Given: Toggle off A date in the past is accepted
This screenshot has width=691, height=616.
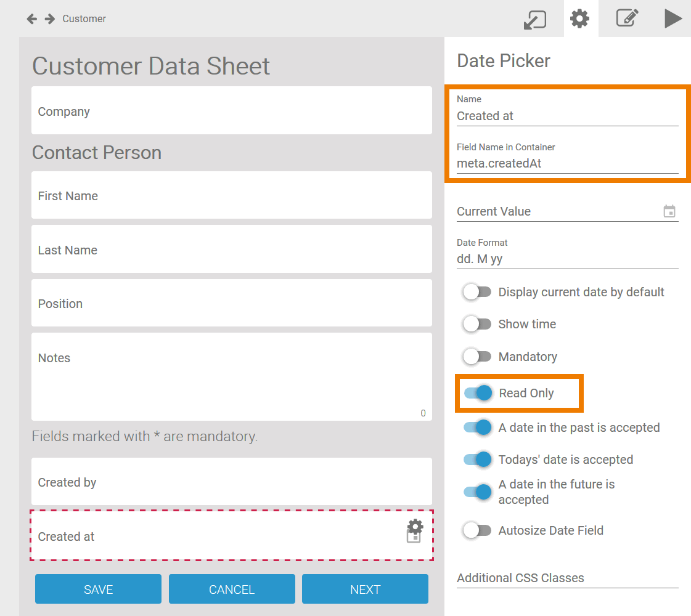Looking at the screenshot, I should [x=478, y=428].
